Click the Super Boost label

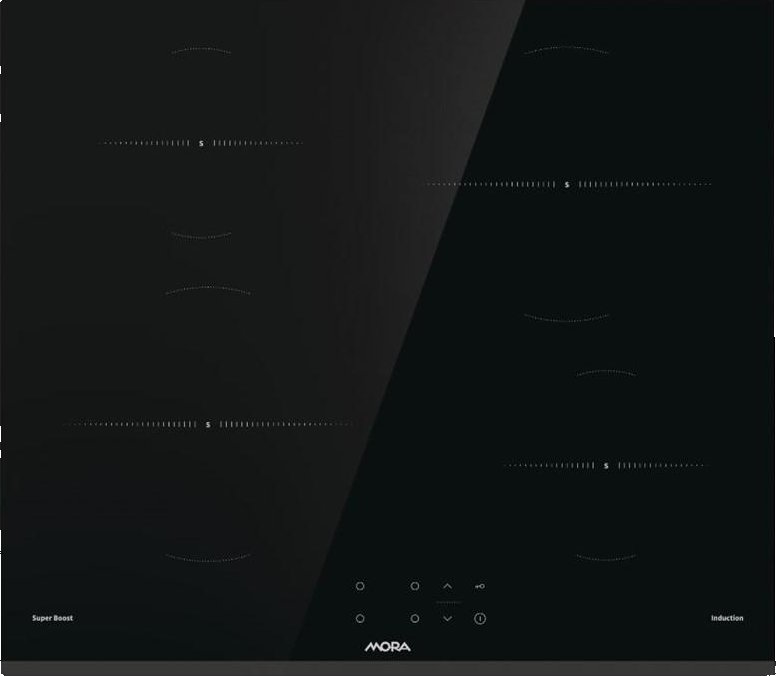click(52, 618)
